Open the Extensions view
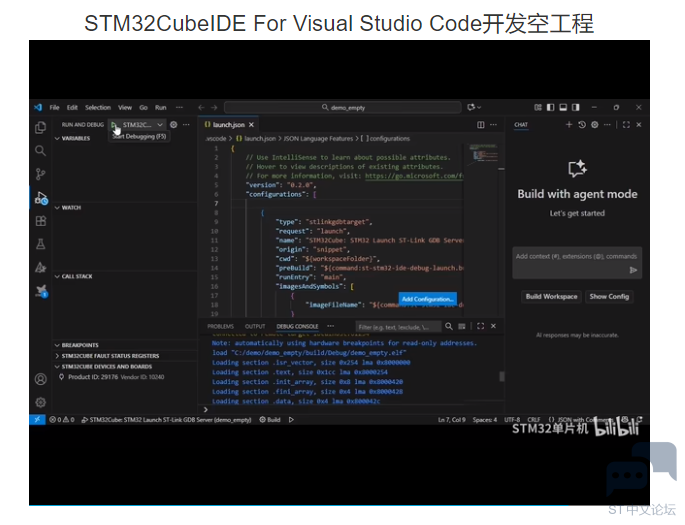 pos(40,221)
